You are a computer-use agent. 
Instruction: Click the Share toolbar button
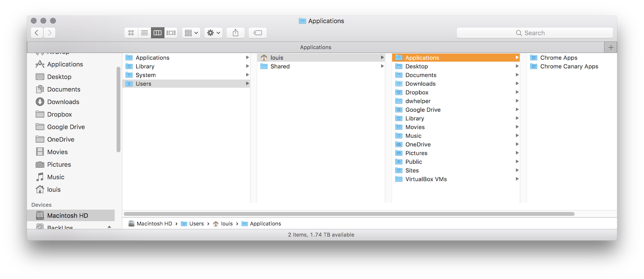point(236,33)
